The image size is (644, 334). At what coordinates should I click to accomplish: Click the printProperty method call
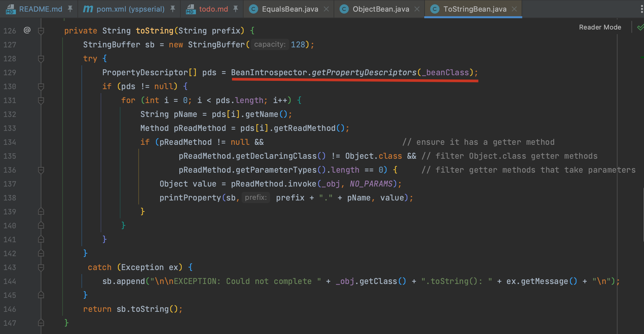(190, 198)
